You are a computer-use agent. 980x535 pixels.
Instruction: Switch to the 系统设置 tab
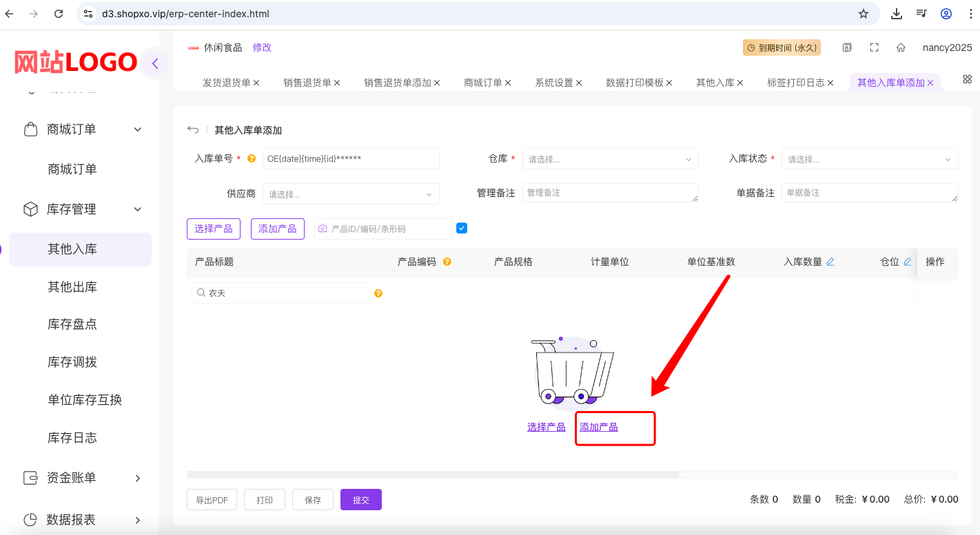[x=554, y=83]
